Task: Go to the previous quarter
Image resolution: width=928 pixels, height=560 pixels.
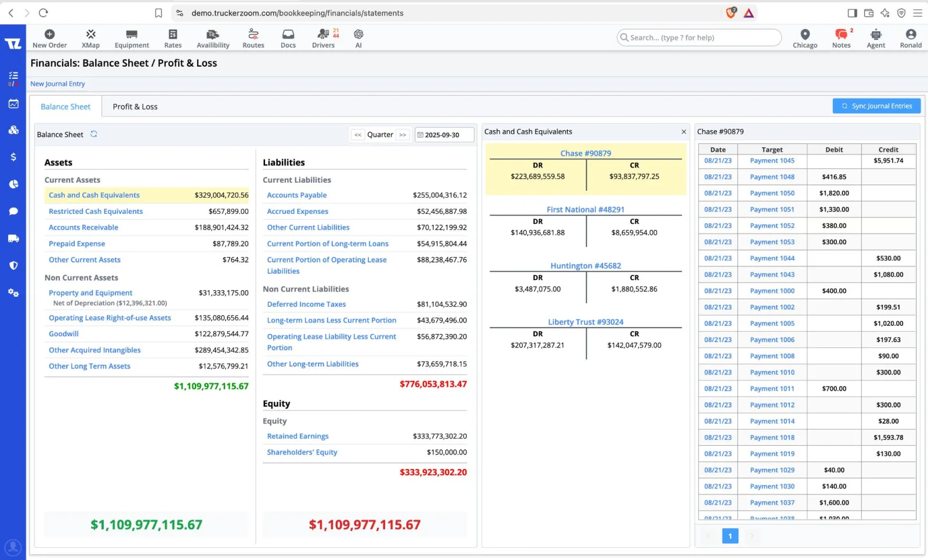Action: [358, 134]
